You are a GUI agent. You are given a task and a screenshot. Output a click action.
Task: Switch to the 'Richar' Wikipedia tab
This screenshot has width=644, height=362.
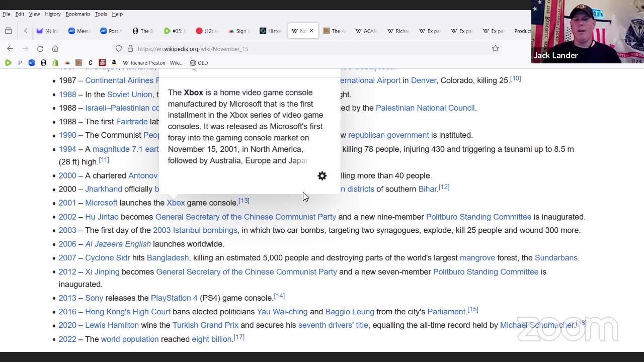click(x=397, y=31)
